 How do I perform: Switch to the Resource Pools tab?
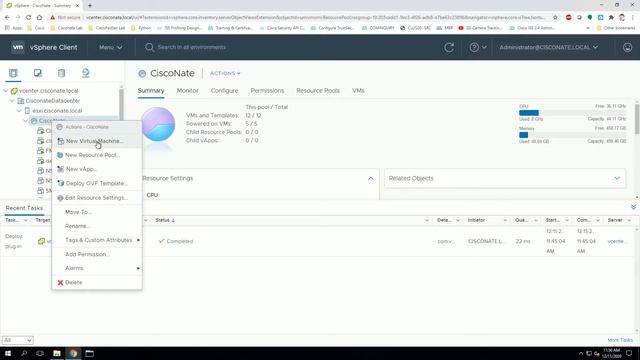click(x=318, y=91)
